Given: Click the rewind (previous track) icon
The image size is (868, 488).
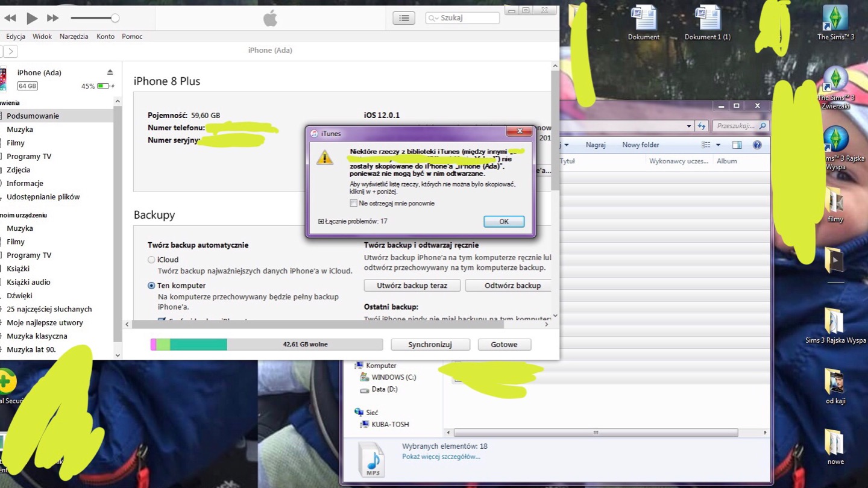Looking at the screenshot, I should (x=10, y=18).
